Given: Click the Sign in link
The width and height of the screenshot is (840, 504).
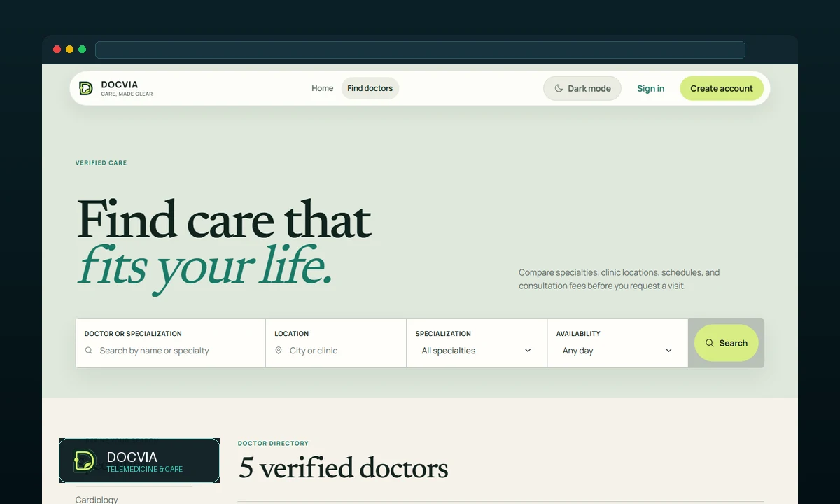Looking at the screenshot, I should (651, 88).
